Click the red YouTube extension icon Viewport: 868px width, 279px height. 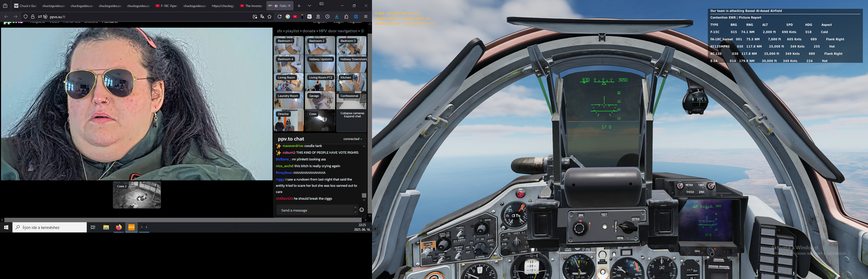[295, 17]
